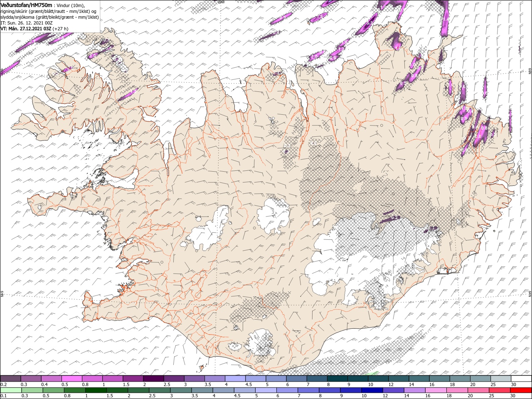Image resolution: width=532 pixels, height=399 pixels.
Task: Click the medium green 0.5 swatch in lower legend
Action: pos(54,390)
